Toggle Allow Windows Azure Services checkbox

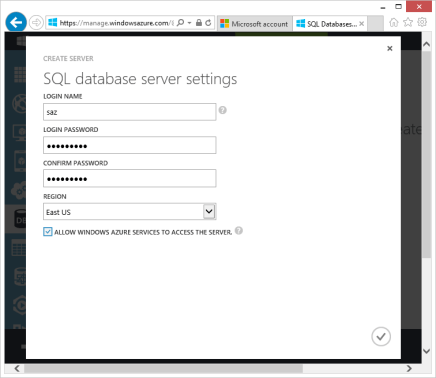[x=48, y=232]
